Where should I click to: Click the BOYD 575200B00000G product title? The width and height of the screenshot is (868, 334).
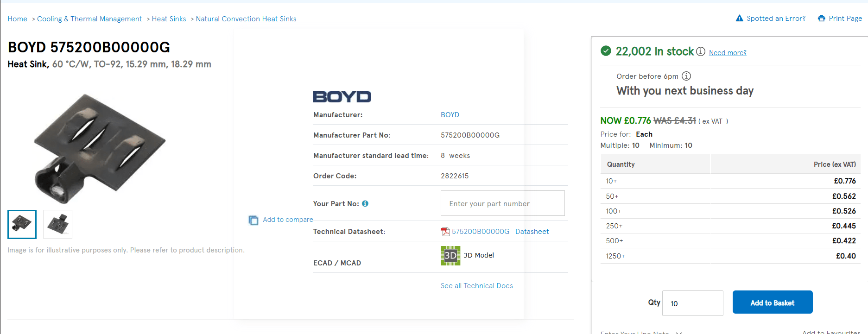coord(89,47)
